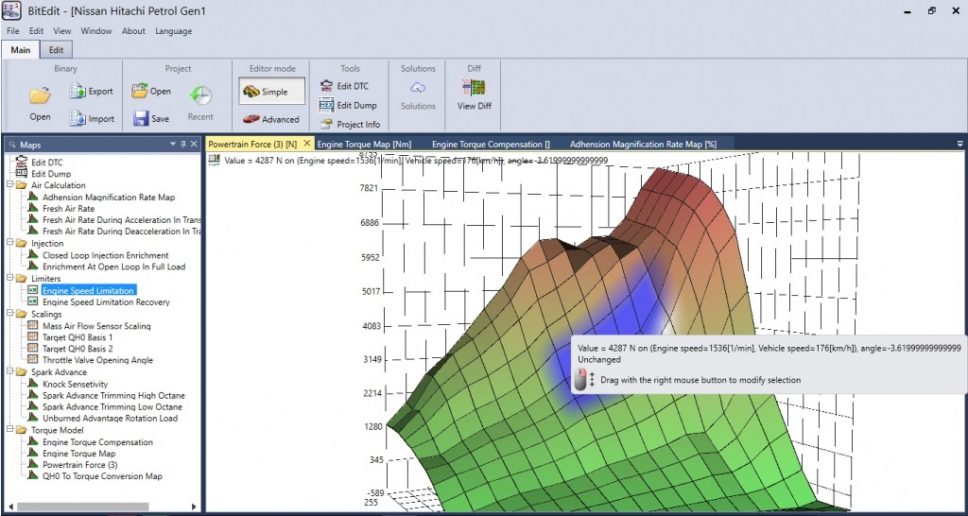Open the Edit DTC tool in ribbon
The image size is (968, 516).
pyautogui.click(x=343, y=86)
